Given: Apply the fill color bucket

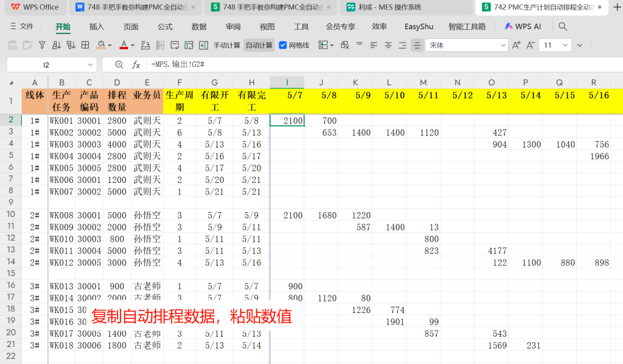Looking at the screenshot, I should tap(101, 45).
